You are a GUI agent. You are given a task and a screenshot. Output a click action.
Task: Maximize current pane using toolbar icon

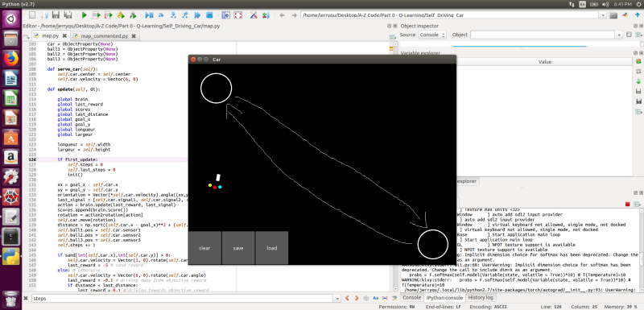[226, 15]
